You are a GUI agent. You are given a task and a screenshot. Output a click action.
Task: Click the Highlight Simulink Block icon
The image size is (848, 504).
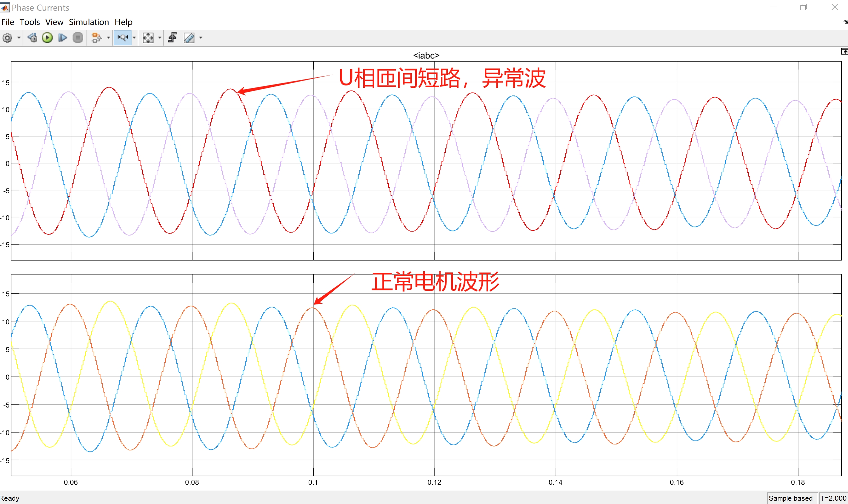click(x=97, y=38)
